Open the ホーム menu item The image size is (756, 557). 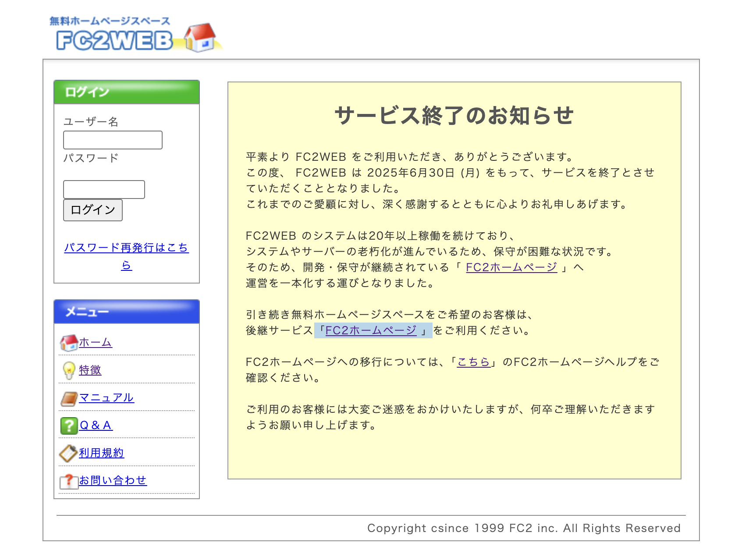[94, 343]
